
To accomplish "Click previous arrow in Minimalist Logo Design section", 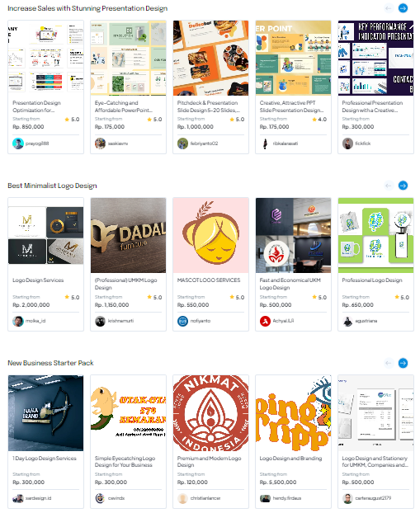I will click(389, 186).
